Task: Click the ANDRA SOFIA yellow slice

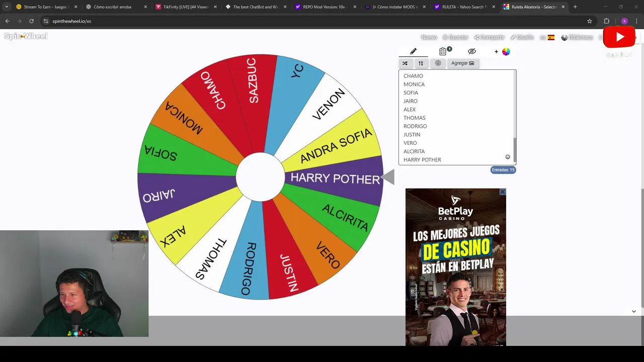Action: 336,145
